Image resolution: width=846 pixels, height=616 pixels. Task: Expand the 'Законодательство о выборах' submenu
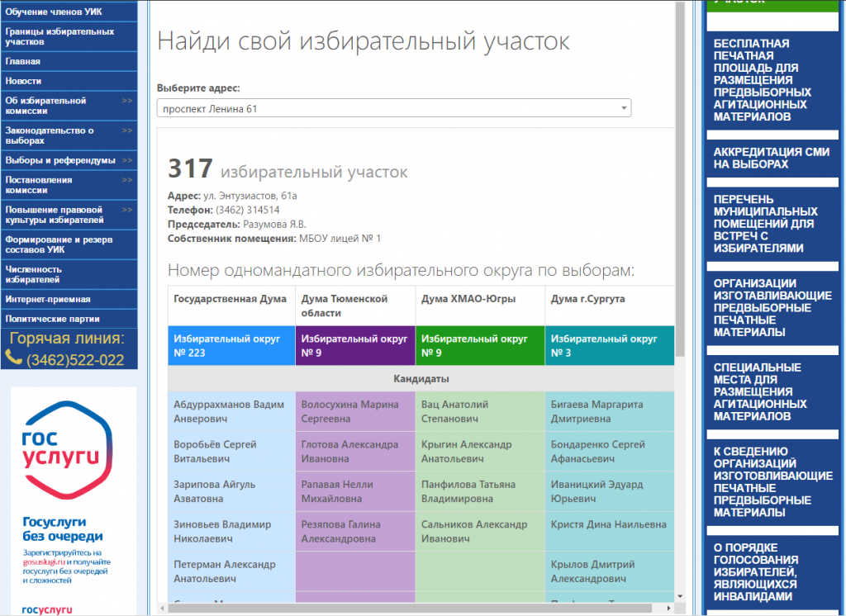pyautogui.click(x=50, y=135)
